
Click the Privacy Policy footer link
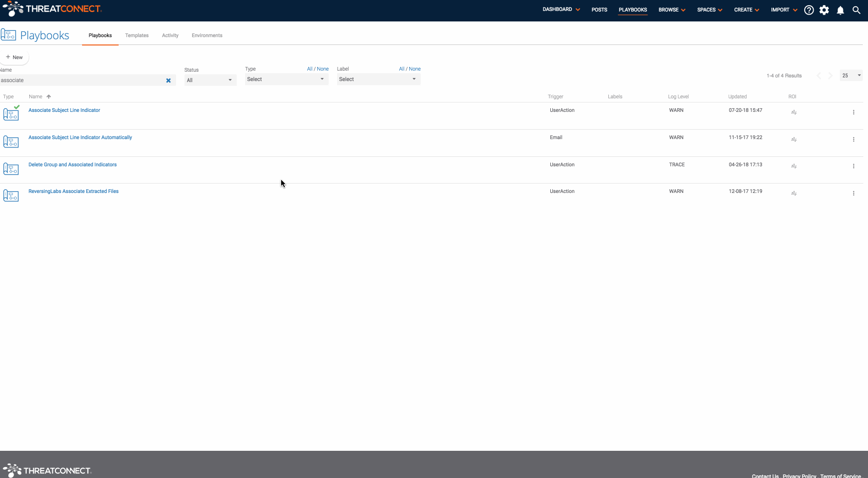(x=799, y=475)
